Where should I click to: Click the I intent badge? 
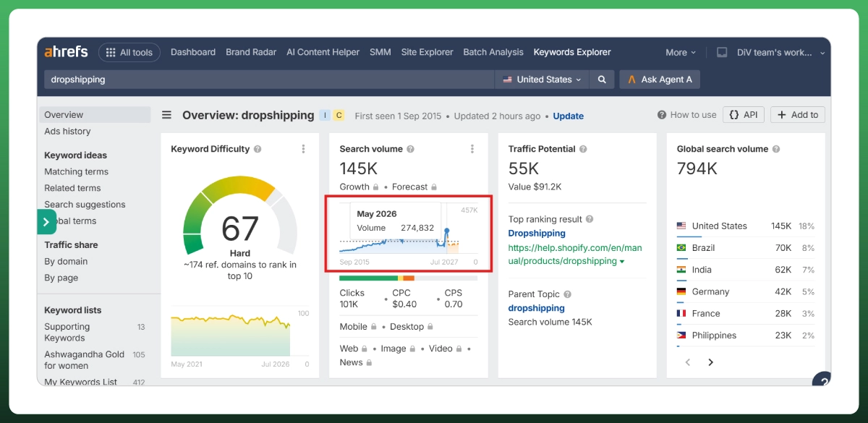tap(325, 115)
